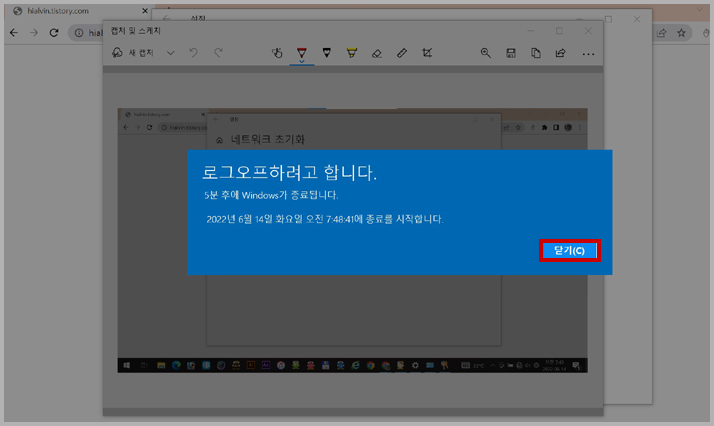714x426 pixels.
Task: Toggle touch writing hand icon
Action: point(277,53)
